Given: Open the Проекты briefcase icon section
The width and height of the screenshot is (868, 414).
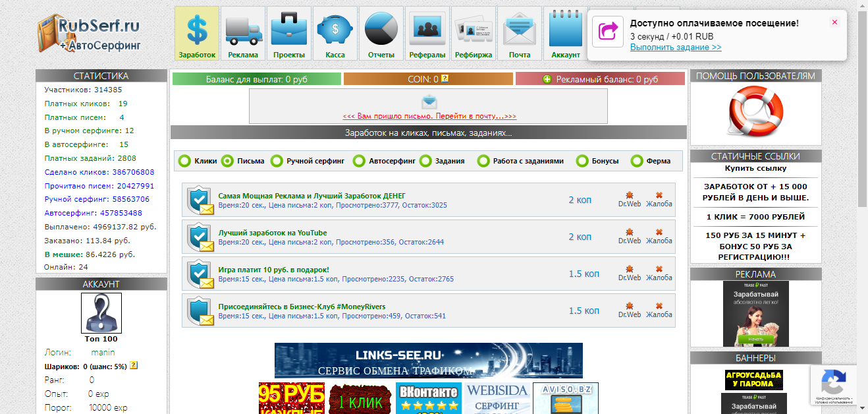Looking at the screenshot, I should point(289,34).
